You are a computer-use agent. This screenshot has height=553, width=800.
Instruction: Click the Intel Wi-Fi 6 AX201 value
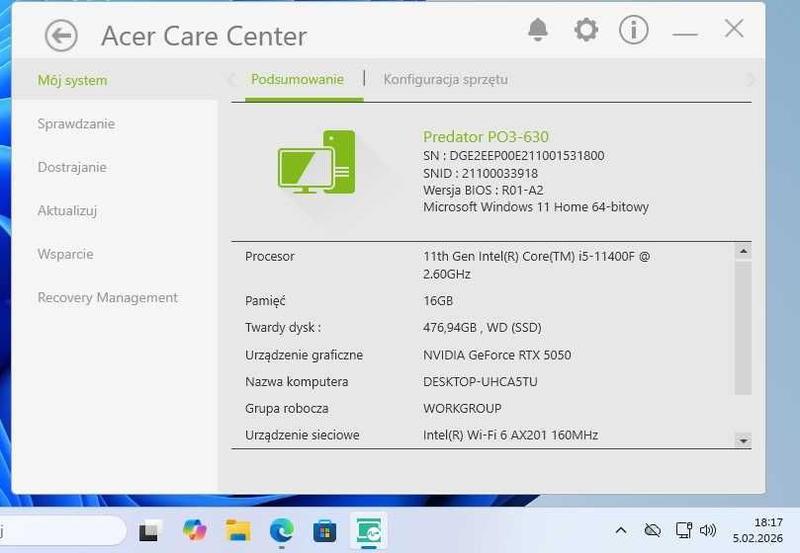510,435
